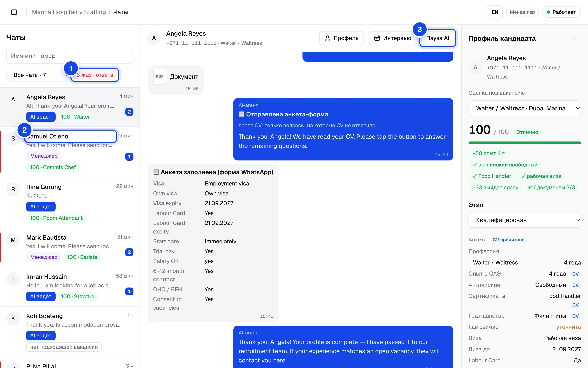Click the unread badge on Samuel Otieno chat

[129, 156]
